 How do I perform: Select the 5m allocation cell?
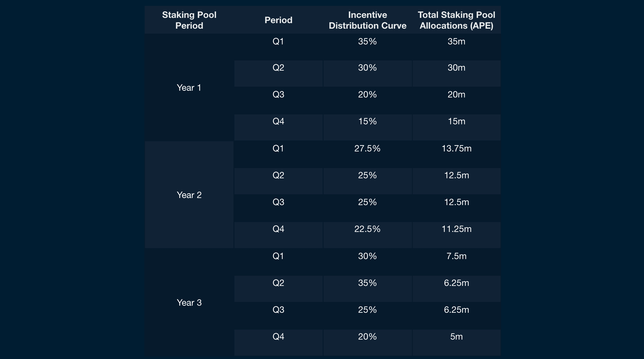[456, 337]
